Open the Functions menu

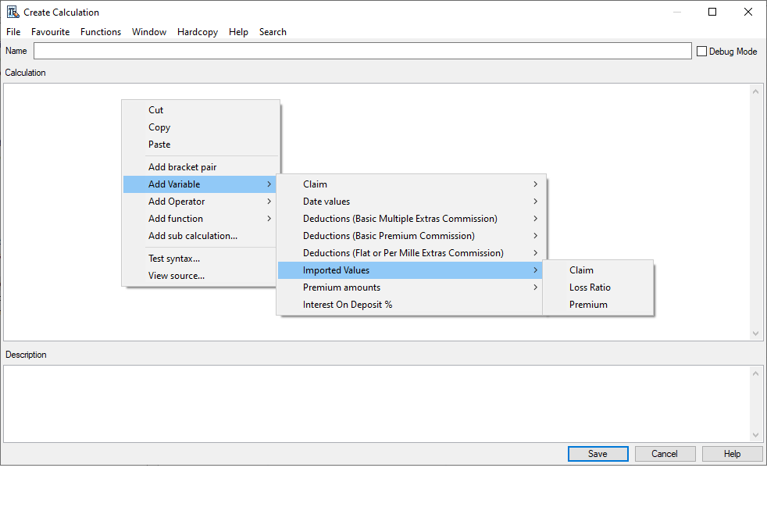coord(101,32)
